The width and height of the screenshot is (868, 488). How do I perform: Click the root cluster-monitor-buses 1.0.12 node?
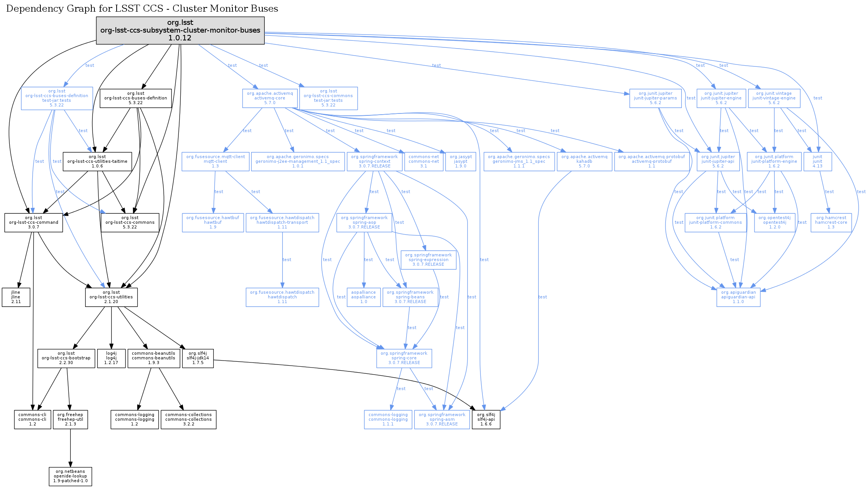(180, 30)
